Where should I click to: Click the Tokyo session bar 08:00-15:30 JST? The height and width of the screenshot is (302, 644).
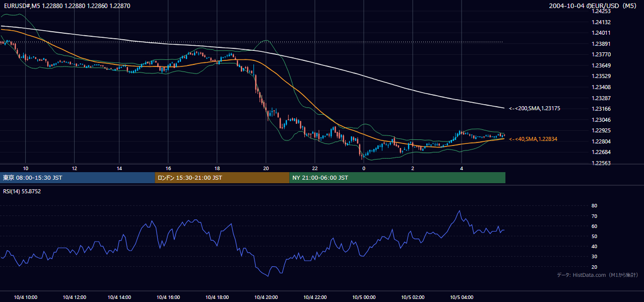(78, 178)
